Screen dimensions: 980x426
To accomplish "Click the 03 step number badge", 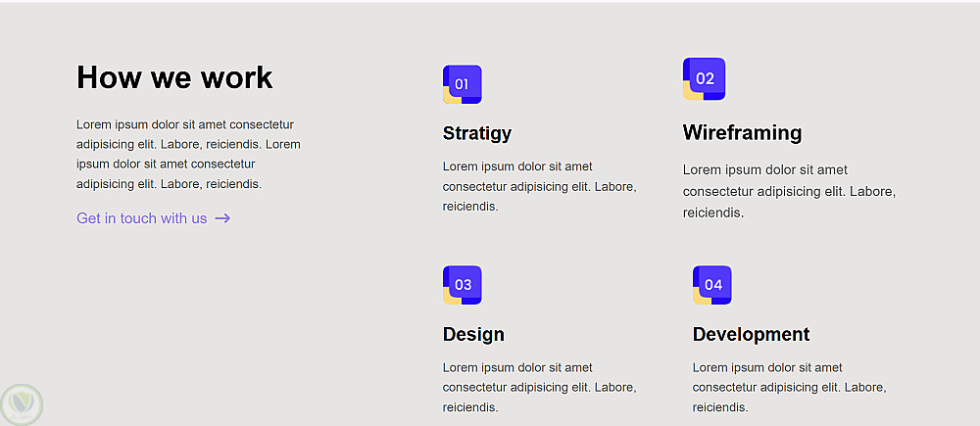I will pyautogui.click(x=463, y=285).
